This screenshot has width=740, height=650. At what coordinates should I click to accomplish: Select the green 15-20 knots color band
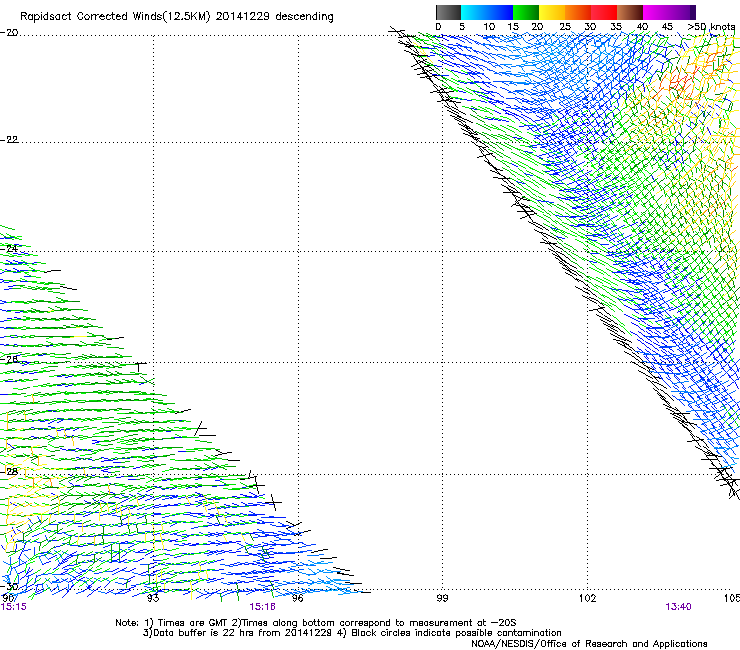point(526,12)
